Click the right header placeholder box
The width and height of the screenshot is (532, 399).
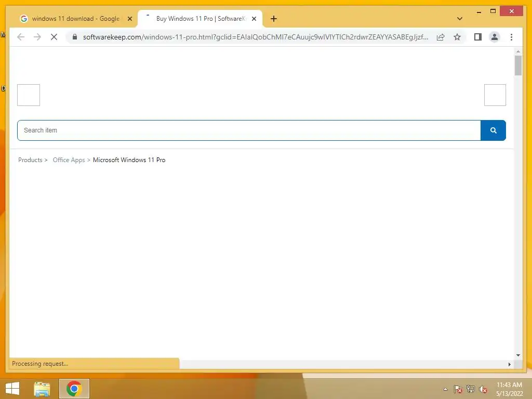495,95
